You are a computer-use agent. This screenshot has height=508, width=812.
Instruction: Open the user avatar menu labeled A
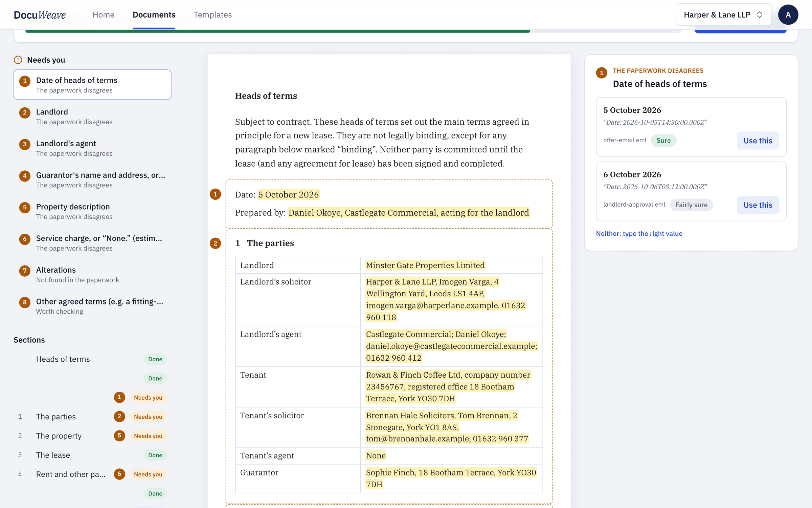point(788,15)
